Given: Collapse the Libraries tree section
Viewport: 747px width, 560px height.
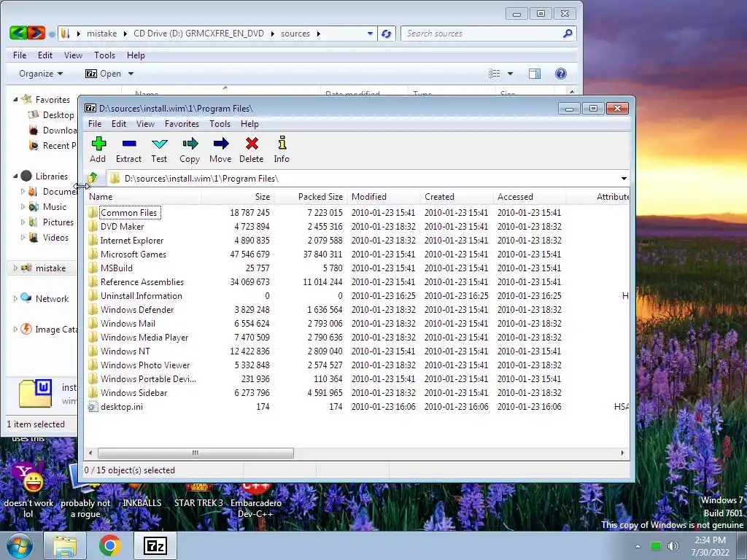Looking at the screenshot, I should click(15, 176).
